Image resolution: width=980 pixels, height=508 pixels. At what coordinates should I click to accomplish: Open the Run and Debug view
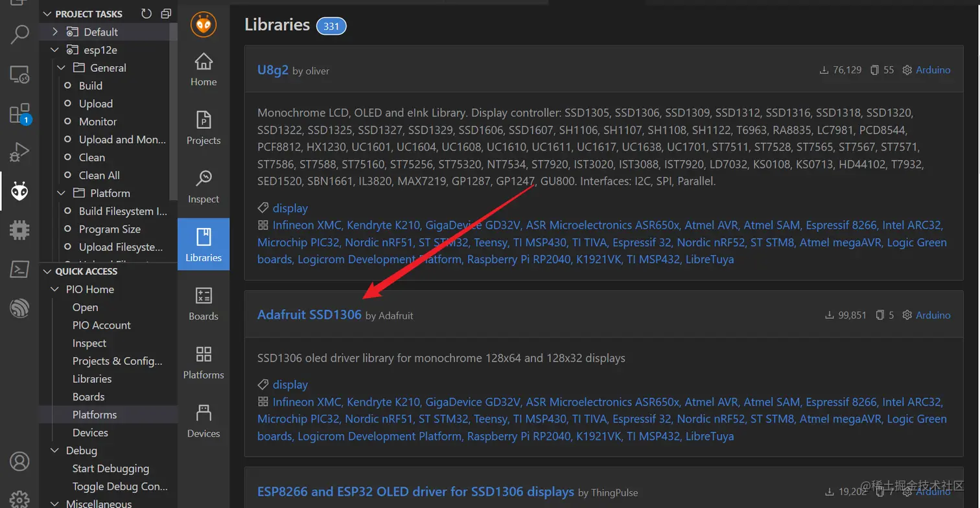coord(20,152)
